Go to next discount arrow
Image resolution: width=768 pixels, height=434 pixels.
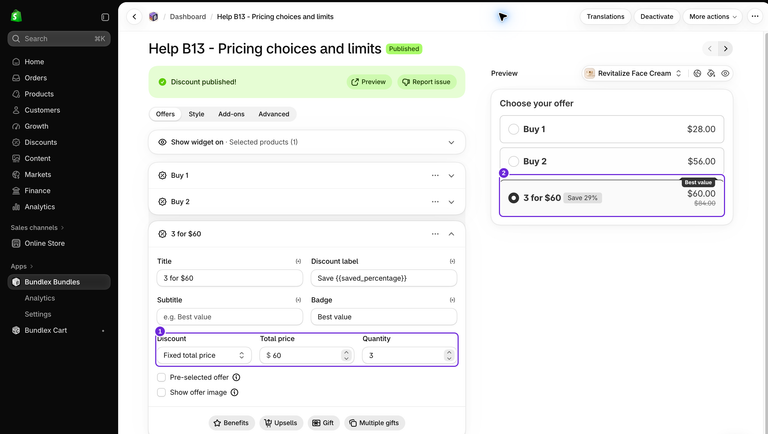725,48
